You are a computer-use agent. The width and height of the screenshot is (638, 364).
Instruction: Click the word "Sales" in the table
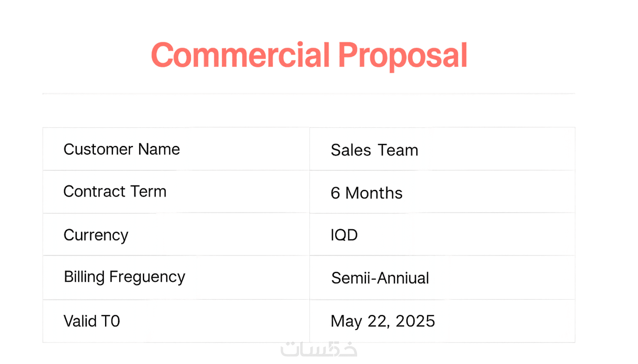351,150
